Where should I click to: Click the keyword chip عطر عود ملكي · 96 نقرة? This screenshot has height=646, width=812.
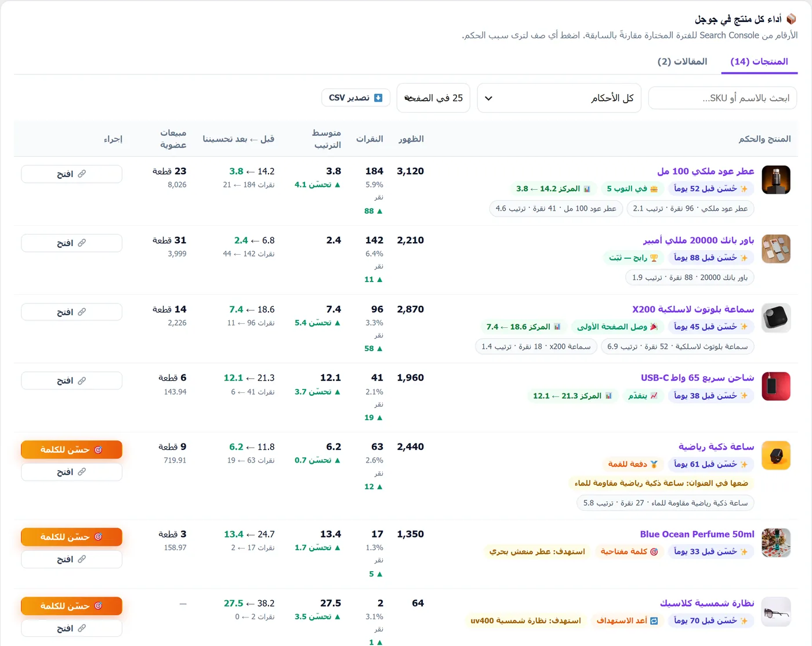(690, 208)
